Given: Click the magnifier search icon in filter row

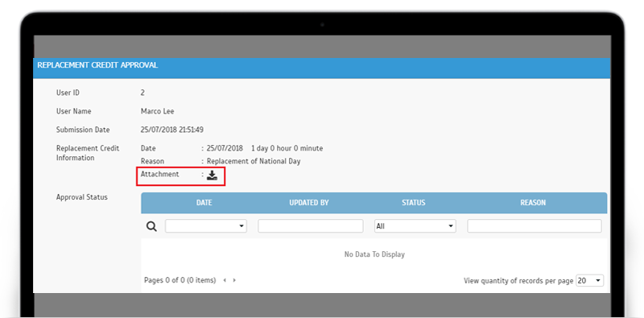Looking at the screenshot, I should point(151,227).
